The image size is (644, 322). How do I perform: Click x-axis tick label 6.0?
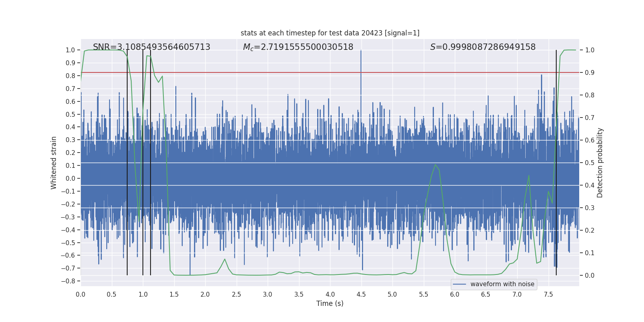(455, 295)
